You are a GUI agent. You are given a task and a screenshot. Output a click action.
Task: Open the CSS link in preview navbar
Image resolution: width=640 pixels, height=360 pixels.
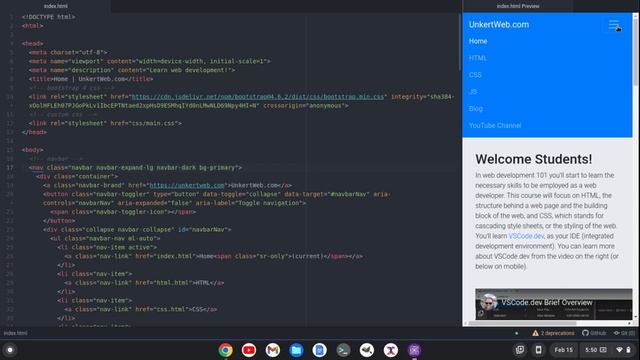coord(475,75)
